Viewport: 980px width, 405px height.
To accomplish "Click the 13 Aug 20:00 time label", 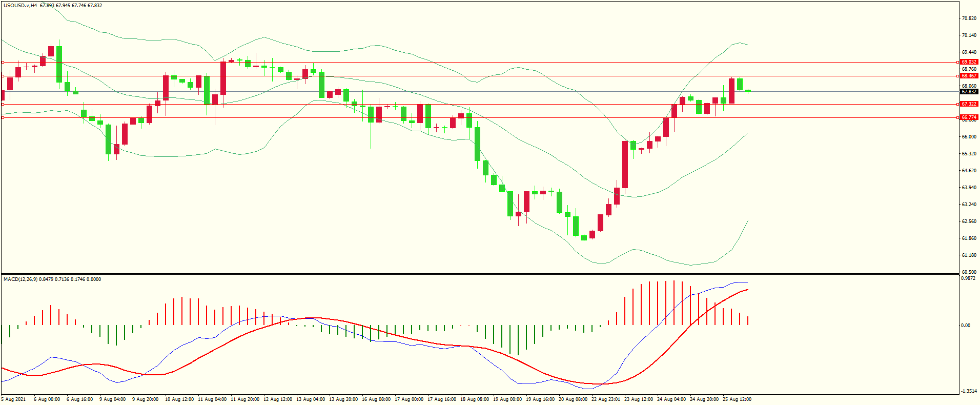I will [x=343, y=399].
